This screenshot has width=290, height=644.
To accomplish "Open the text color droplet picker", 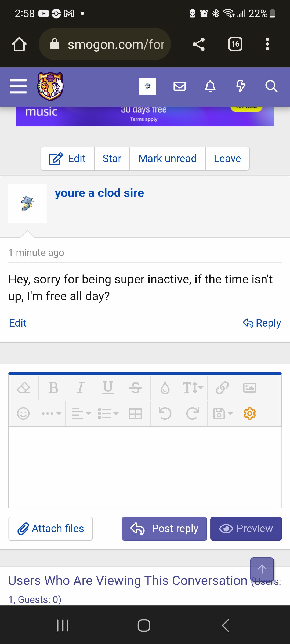I will tap(165, 388).
